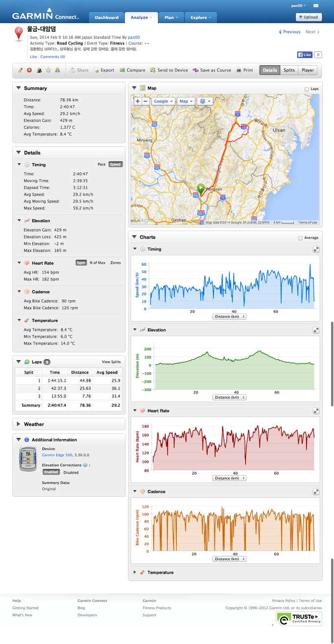
Task: Open Privacy Policy footer link
Action: pyautogui.click(x=284, y=600)
